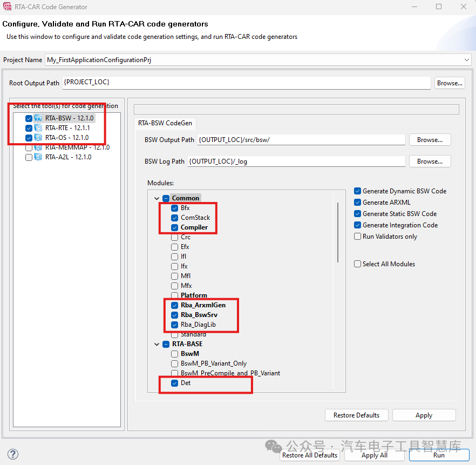This screenshot has width=476, height=465.
Task: Toggle the RTA-BASE group tri-state checkbox
Action: [166, 344]
